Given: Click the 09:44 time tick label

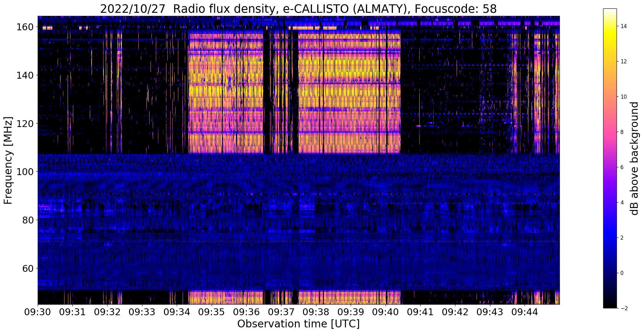Looking at the screenshot, I should [x=525, y=312].
